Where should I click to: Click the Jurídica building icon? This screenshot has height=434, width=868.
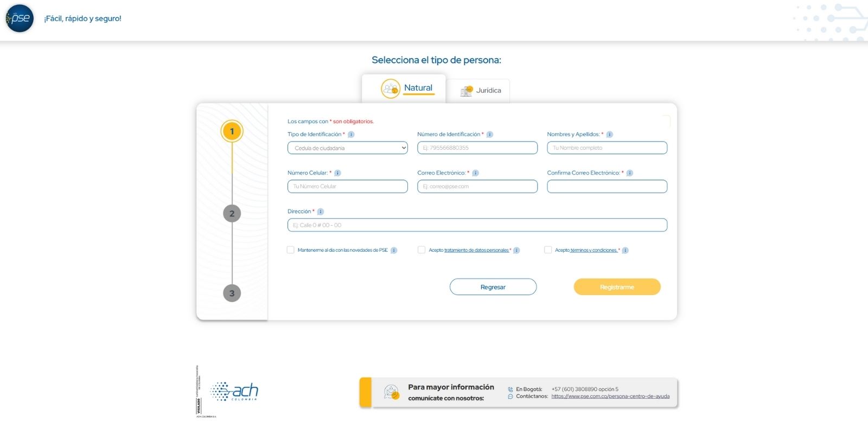467,91
